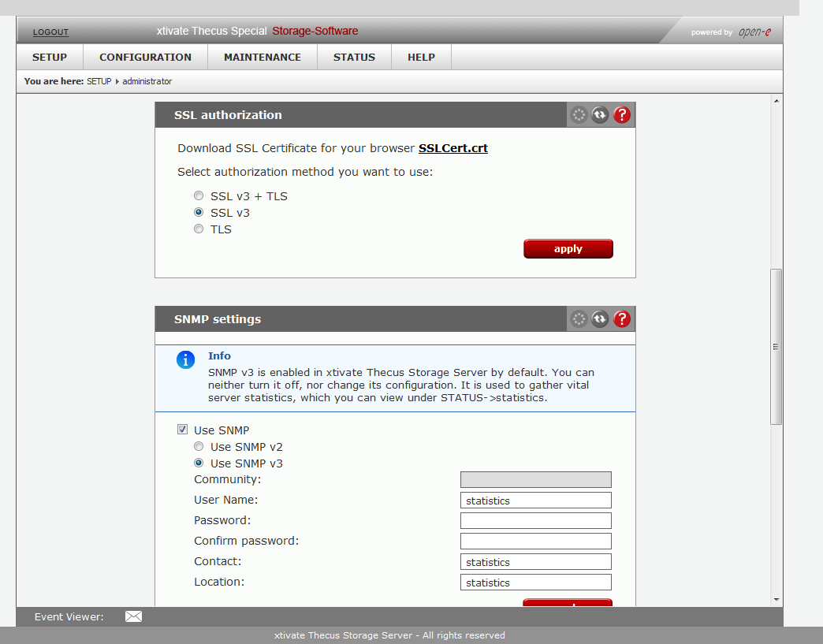This screenshot has width=823, height=644.
Task: Select the SSL v3 radio button
Action: pos(199,213)
